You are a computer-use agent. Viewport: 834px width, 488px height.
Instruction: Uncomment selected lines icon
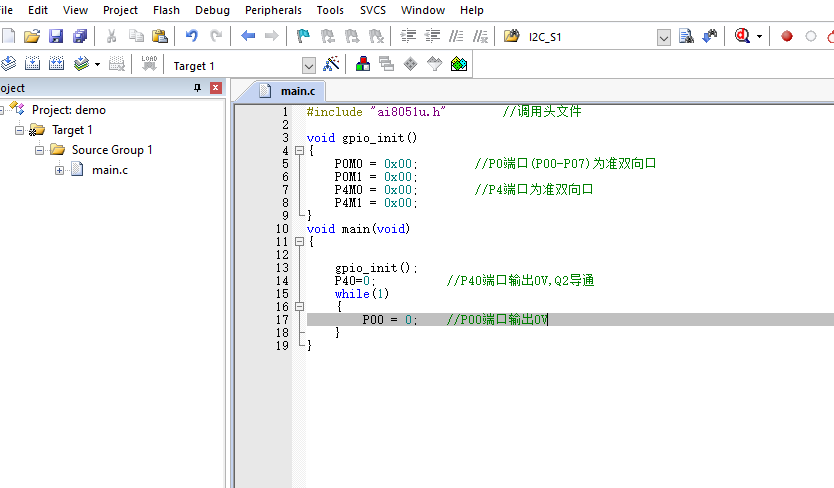tap(481, 36)
